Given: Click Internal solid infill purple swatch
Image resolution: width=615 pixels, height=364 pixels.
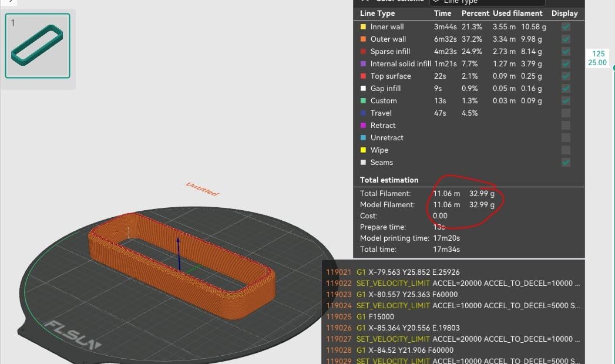Looking at the screenshot, I should [363, 63].
